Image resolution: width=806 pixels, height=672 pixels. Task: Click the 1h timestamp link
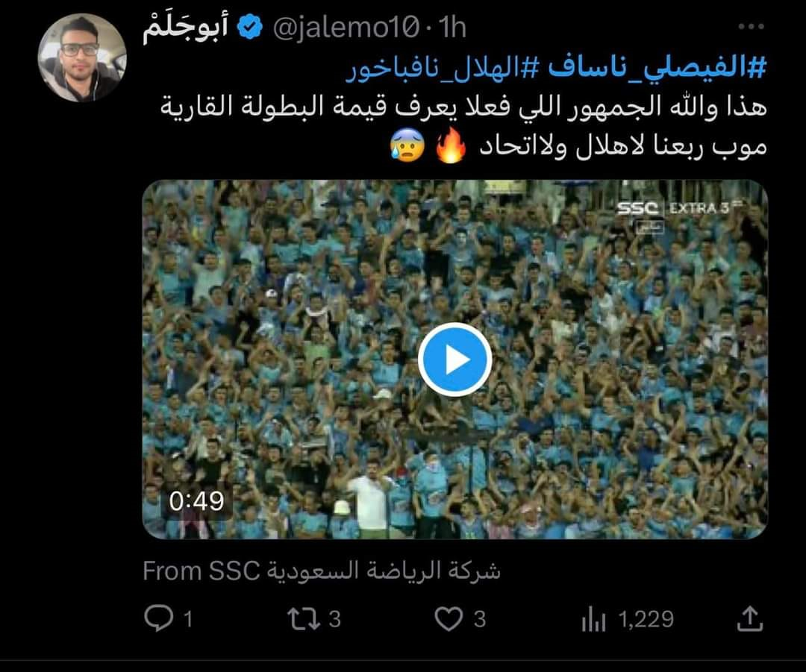click(452, 28)
